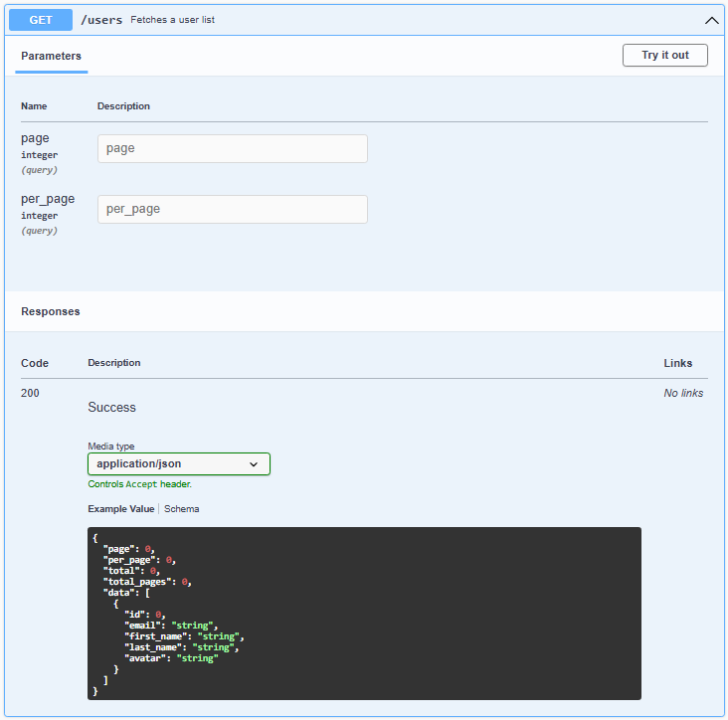Focus the page query input field

click(233, 148)
